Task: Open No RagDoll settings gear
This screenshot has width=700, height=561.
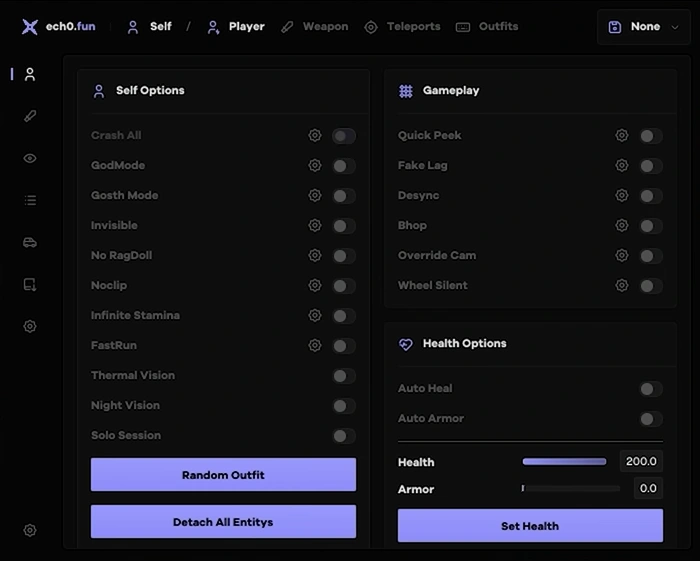Action: coord(315,255)
